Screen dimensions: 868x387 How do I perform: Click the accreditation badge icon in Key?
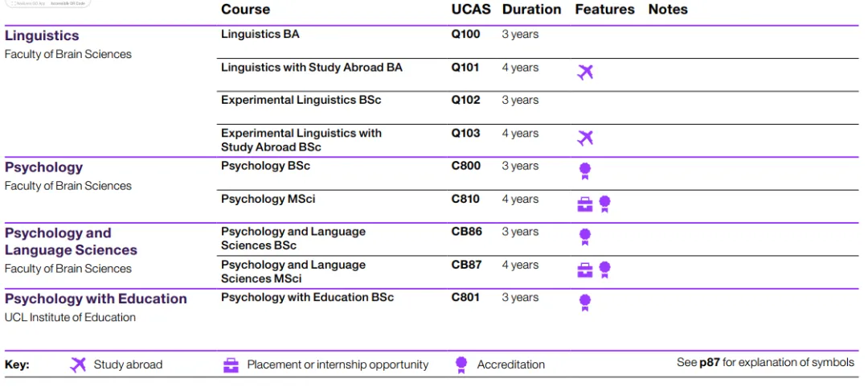[x=461, y=365]
